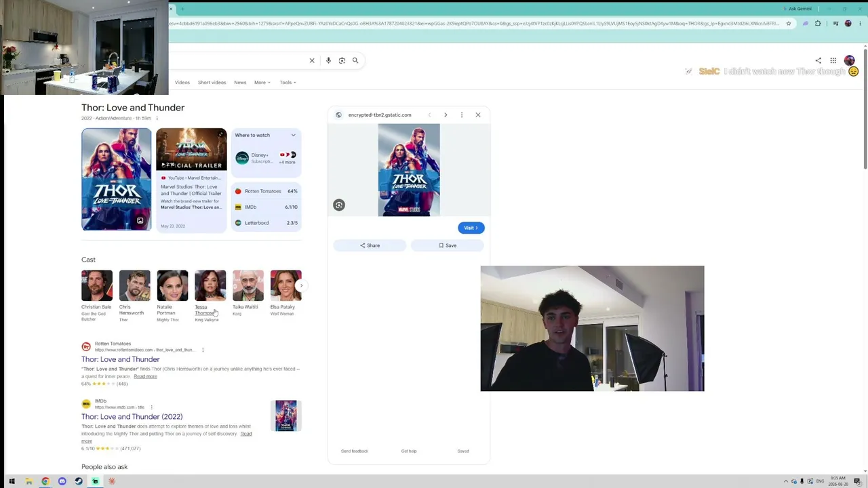Open more options in the image preview panel
This screenshot has height=488, width=868.
tap(462, 115)
